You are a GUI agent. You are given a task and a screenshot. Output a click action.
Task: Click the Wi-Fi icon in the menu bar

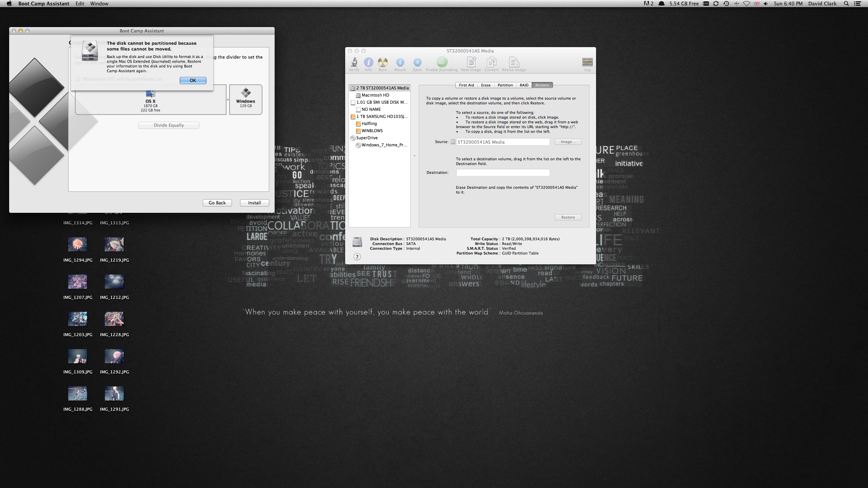pyautogui.click(x=746, y=4)
